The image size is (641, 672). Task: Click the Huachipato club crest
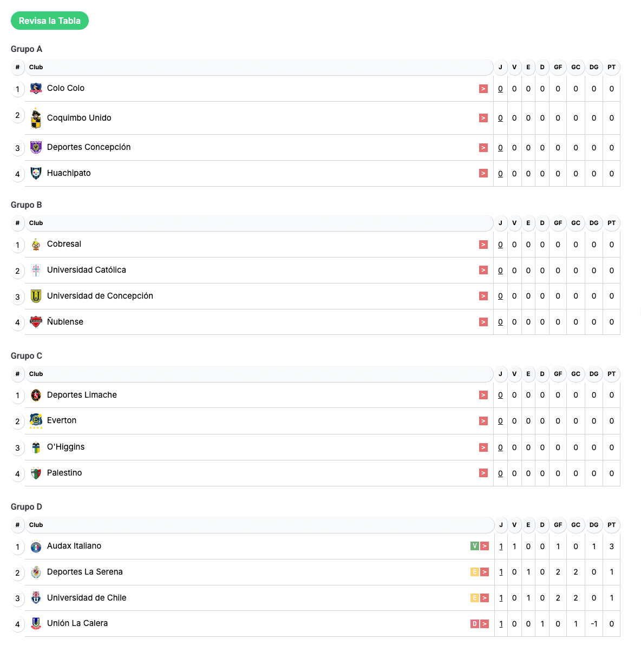[36, 173]
